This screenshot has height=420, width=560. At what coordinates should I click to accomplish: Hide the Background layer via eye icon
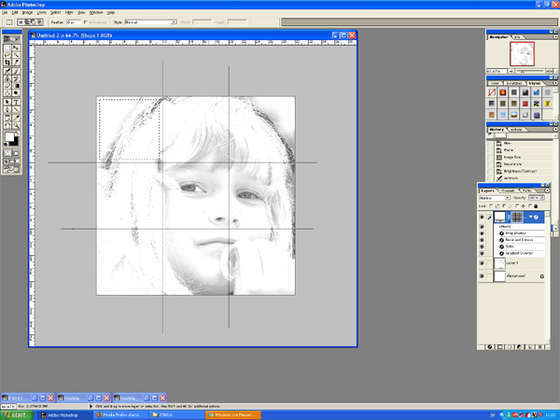pos(482,276)
